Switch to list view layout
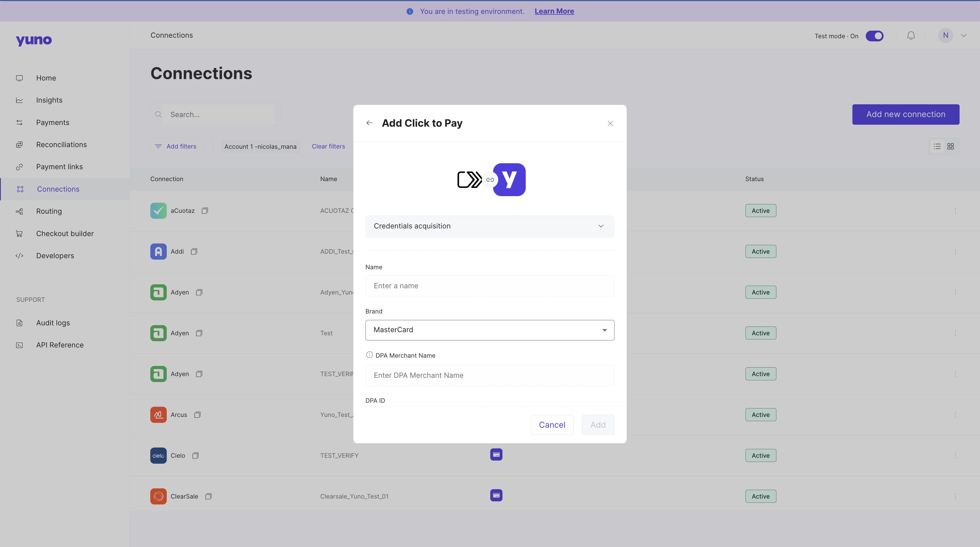 (937, 146)
